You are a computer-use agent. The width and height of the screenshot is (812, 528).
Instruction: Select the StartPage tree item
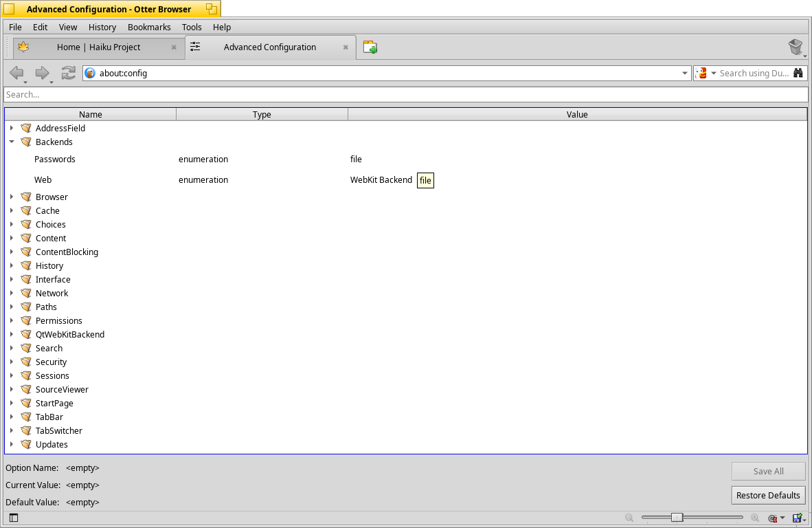(54, 403)
